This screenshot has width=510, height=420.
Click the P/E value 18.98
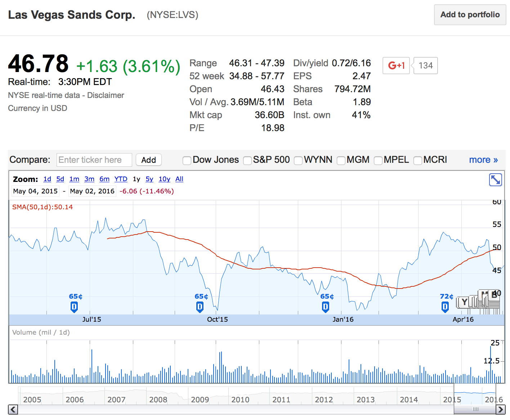point(273,128)
